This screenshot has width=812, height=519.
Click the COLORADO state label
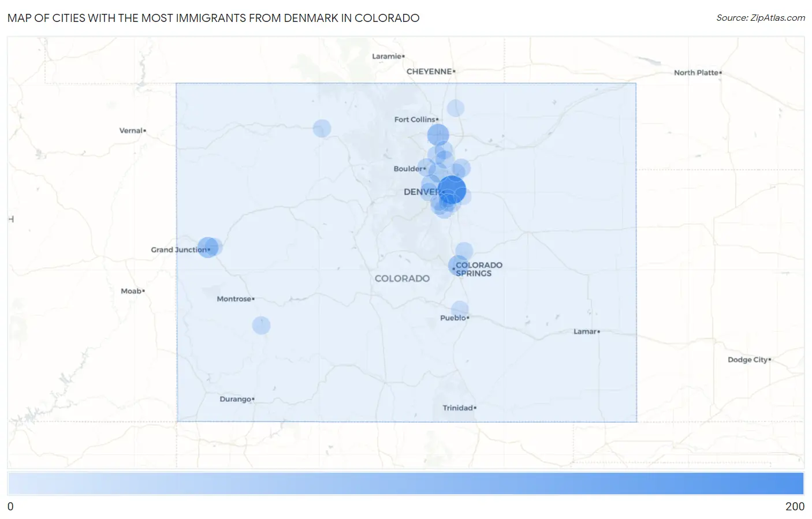pyautogui.click(x=402, y=278)
